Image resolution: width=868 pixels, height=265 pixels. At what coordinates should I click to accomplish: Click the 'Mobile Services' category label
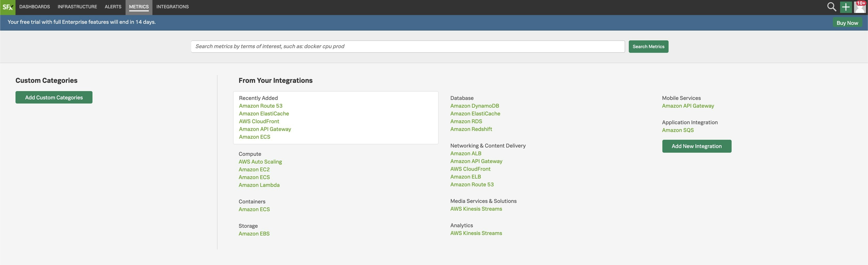point(681,98)
